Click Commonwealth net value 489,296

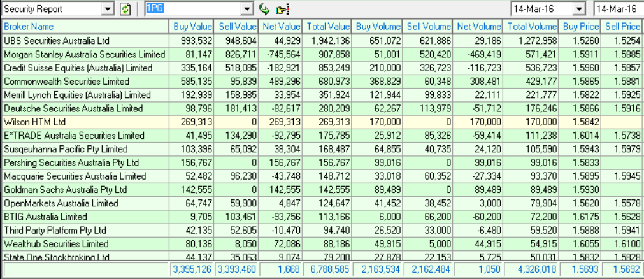coord(284,82)
